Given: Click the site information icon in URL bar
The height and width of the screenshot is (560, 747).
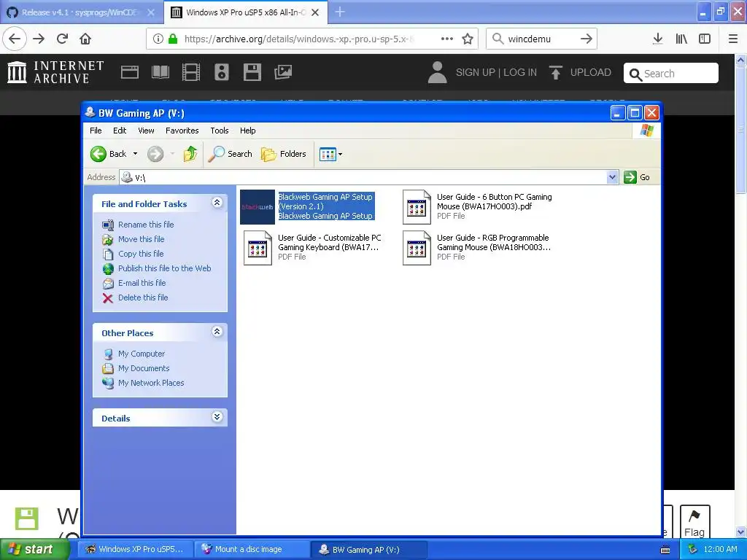Looking at the screenshot, I should pos(158,39).
